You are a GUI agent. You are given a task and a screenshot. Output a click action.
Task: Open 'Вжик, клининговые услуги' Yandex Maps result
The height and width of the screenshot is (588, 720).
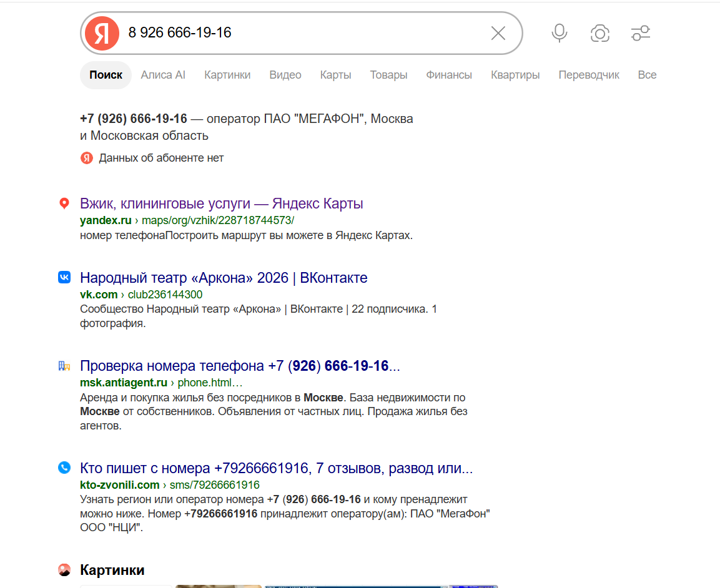[221, 203]
